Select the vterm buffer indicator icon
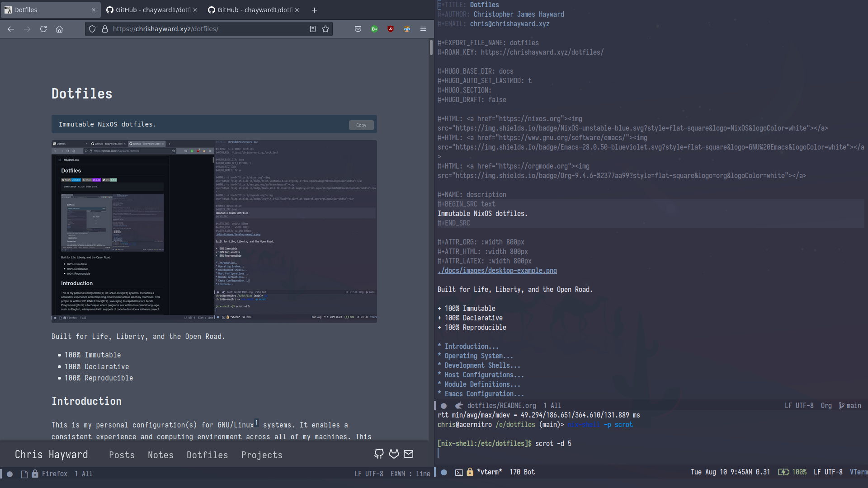 [x=458, y=471]
